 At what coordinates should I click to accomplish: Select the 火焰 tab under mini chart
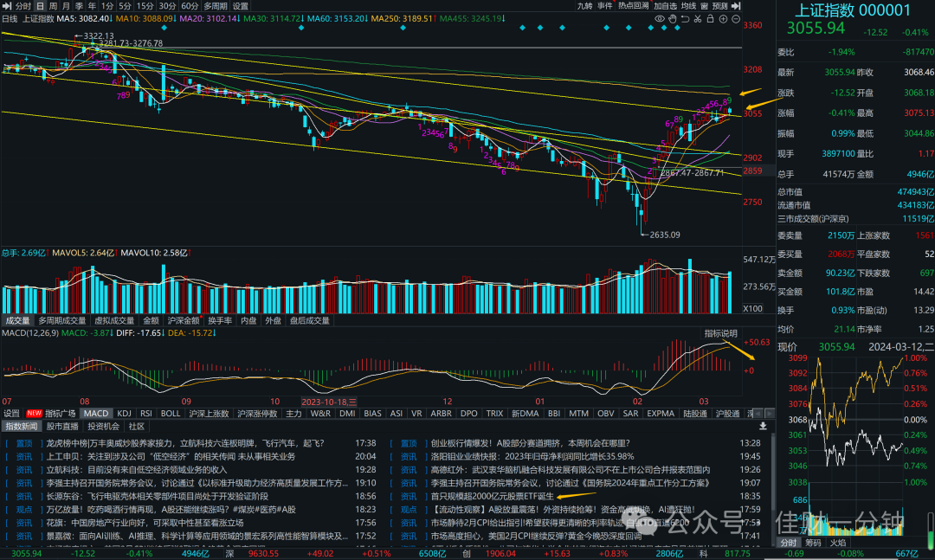click(838, 543)
